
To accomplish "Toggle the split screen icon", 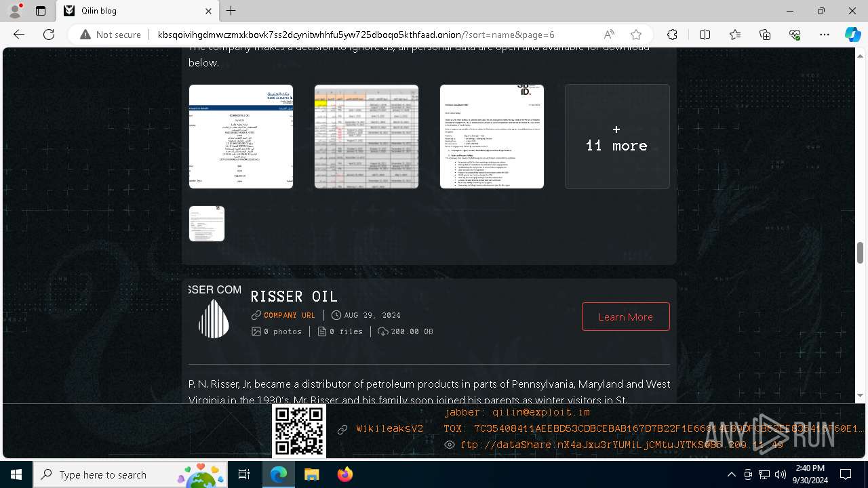I will point(705,35).
